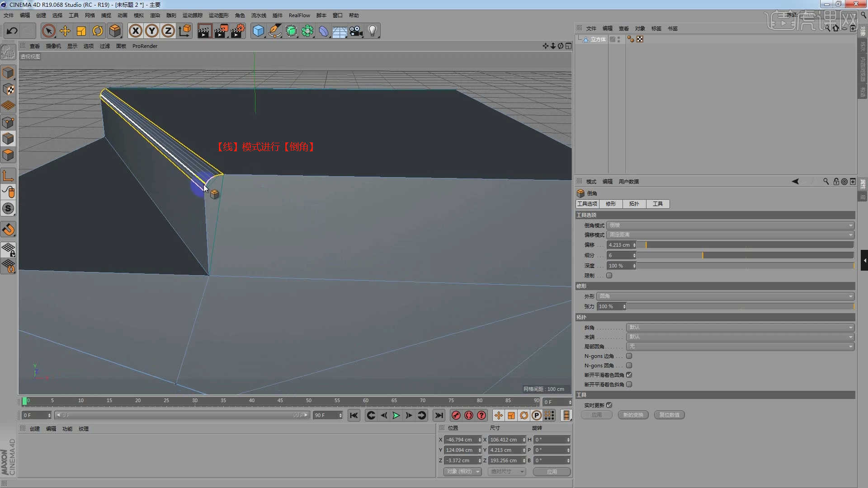Add a camera object

356,31
